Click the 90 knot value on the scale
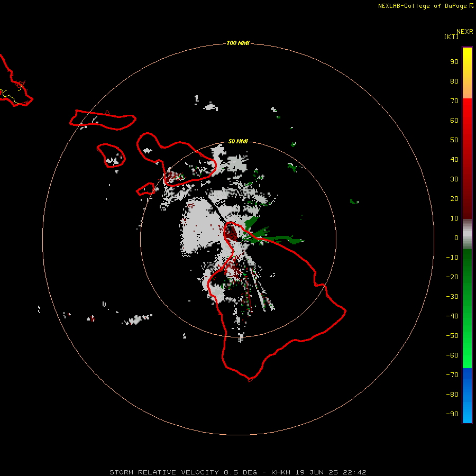The width and height of the screenshot is (476, 476). tap(454, 62)
